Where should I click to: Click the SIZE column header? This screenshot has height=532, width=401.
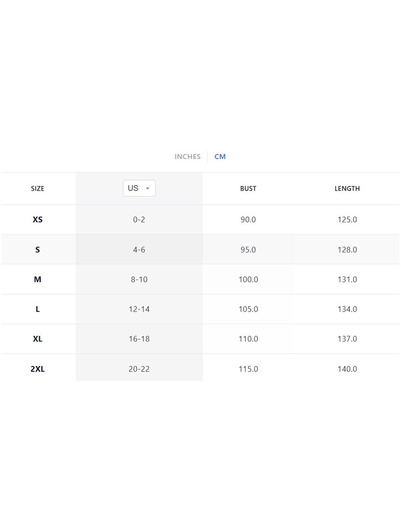(x=38, y=189)
